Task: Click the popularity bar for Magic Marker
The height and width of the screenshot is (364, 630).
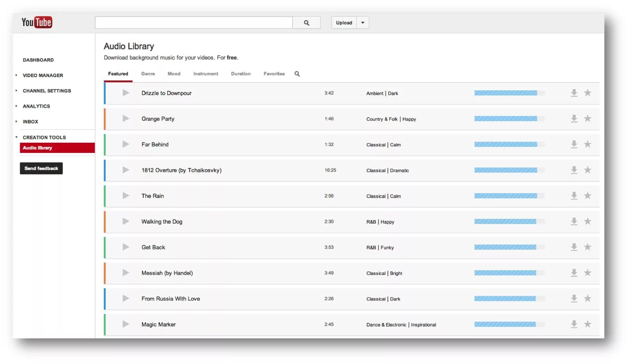Action: click(x=509, y=324)
